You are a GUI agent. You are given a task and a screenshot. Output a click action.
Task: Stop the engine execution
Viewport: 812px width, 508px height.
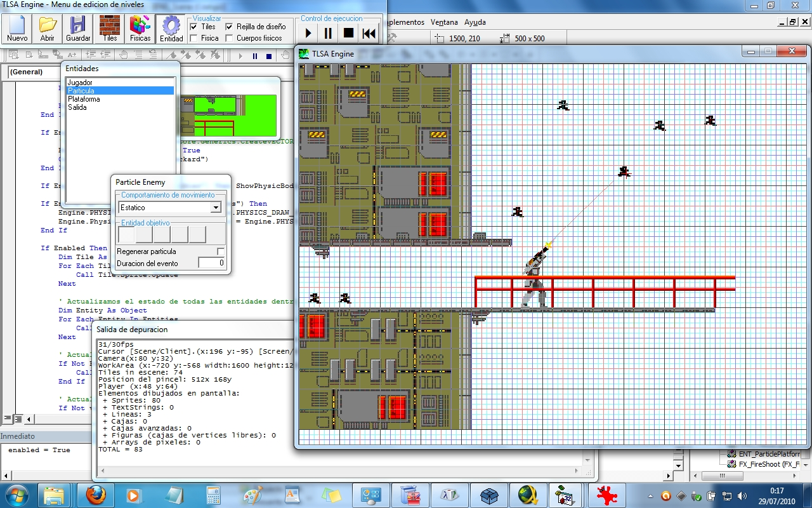[x=348, y=33]
